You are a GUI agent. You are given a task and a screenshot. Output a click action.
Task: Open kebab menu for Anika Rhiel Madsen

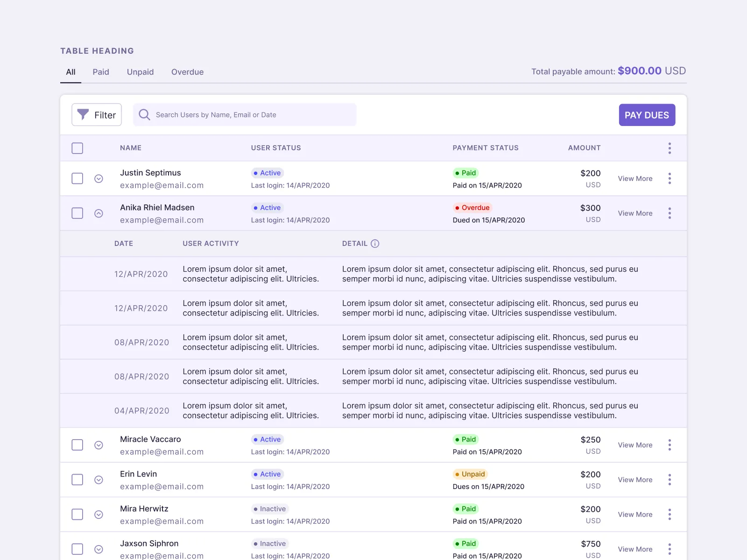point(669,213)
